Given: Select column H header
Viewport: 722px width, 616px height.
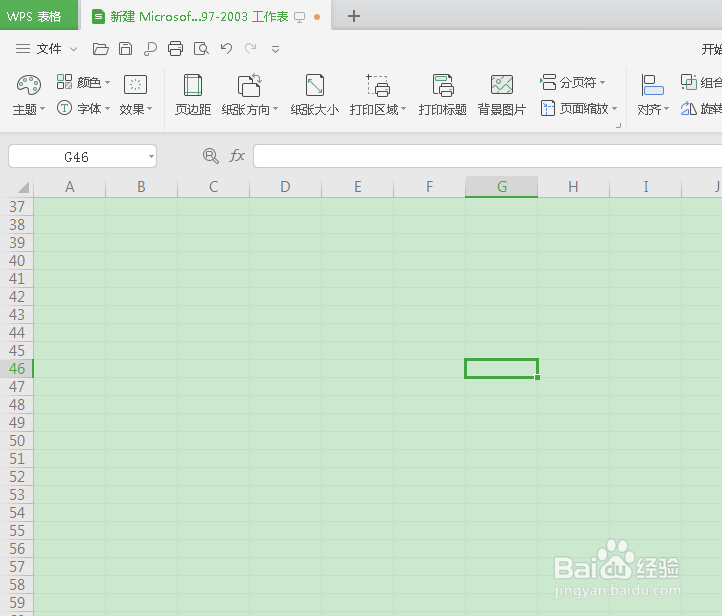Looking at the screenshot, I should point(573,187).
